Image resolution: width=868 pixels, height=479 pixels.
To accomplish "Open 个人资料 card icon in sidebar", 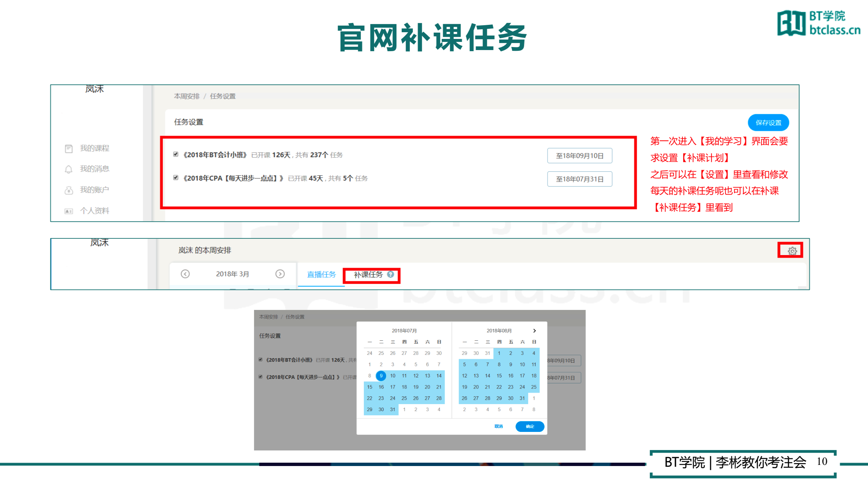I will point(69,211).
